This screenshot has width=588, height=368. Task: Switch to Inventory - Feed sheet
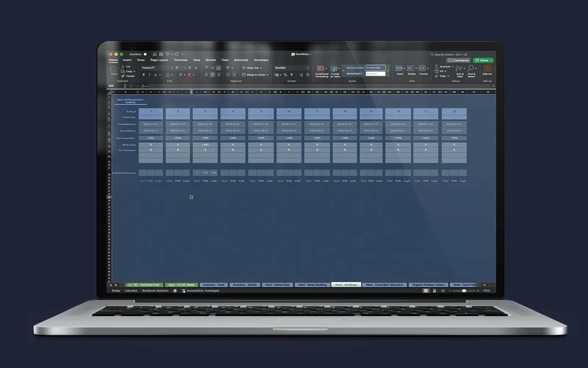tap(214, 285)
